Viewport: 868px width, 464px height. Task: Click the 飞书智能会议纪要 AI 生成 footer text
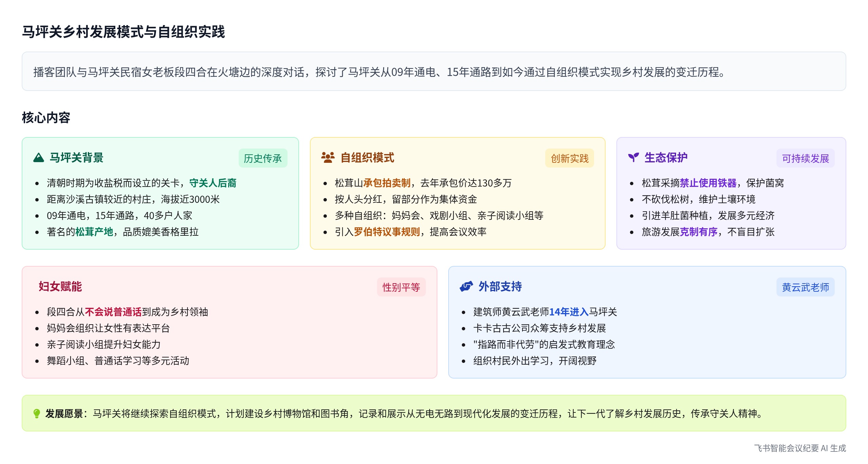800,448
